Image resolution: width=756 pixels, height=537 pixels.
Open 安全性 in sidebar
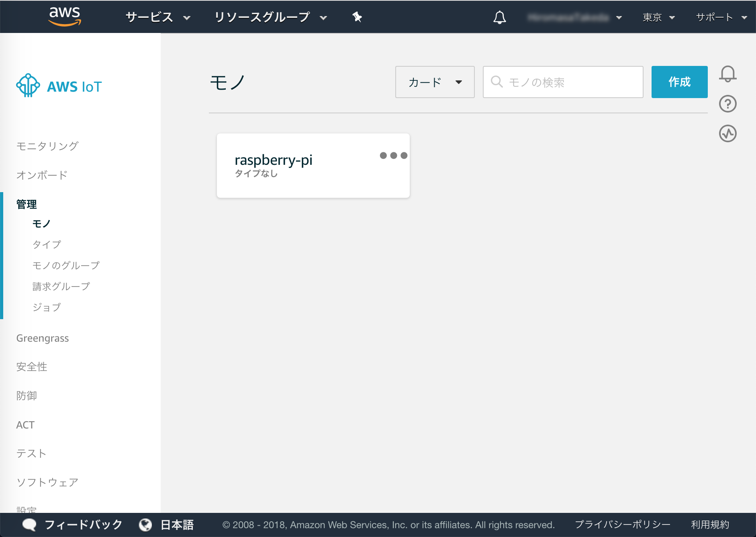pos(32,367)
